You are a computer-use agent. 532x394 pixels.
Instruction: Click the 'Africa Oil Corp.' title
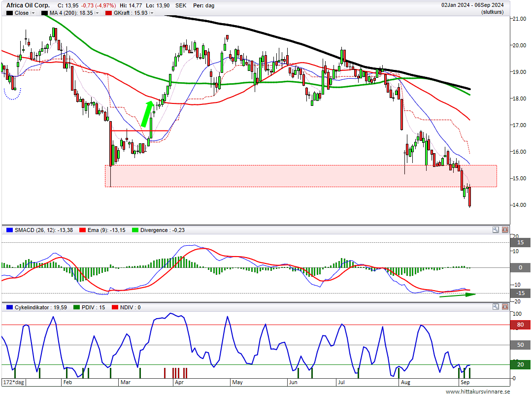point(28,5)
